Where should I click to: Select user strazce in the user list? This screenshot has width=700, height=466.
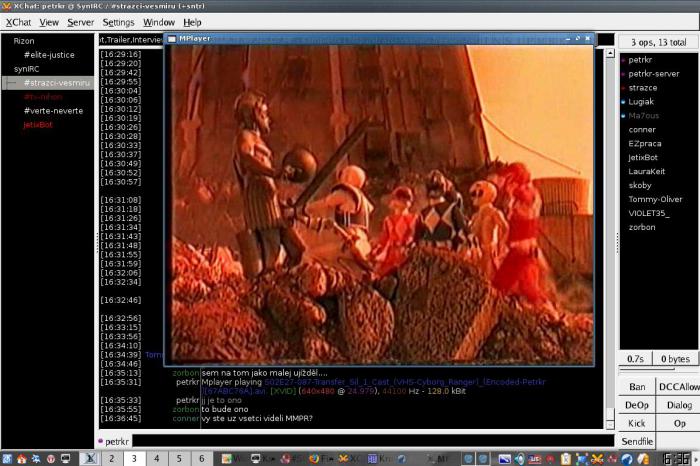click(642, 88)
